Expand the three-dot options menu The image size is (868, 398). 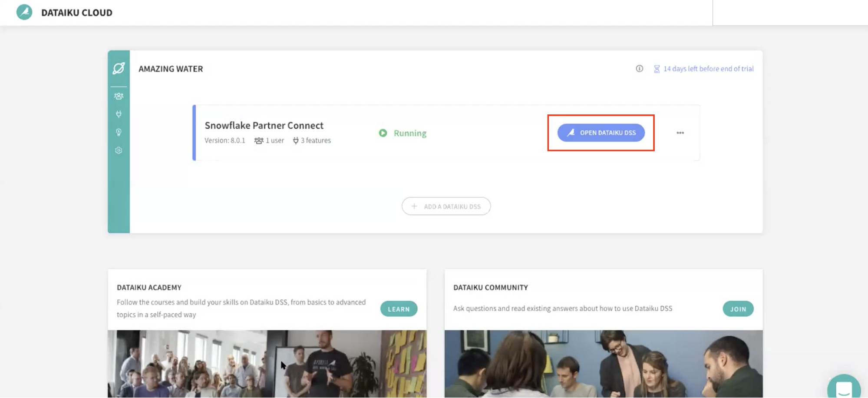click(680, 133)
